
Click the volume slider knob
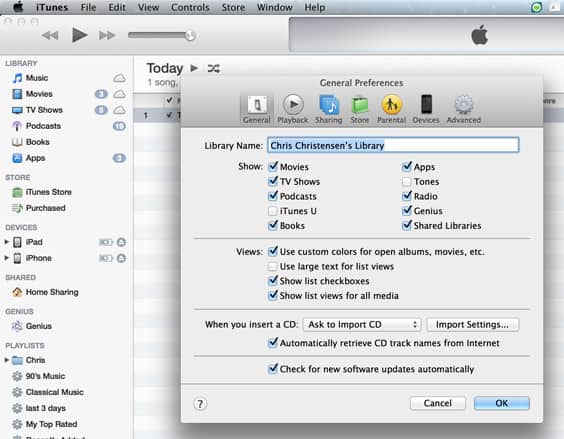[x=190, y=35]
